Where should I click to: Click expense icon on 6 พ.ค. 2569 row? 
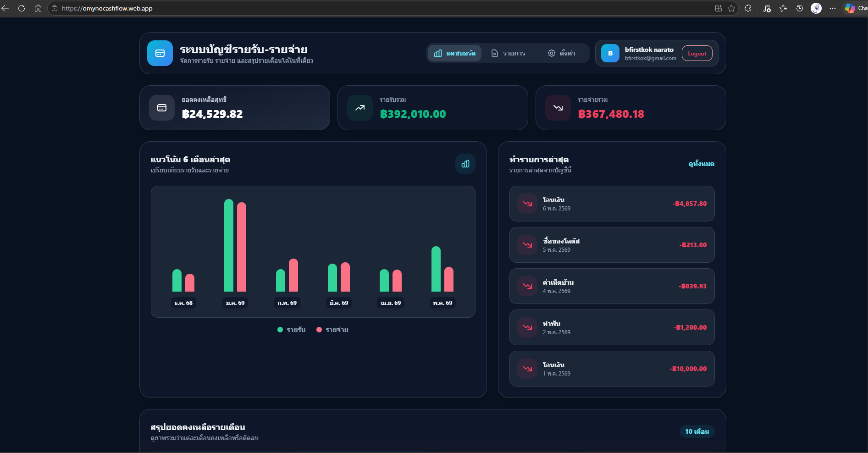click(x=527, y=204)
